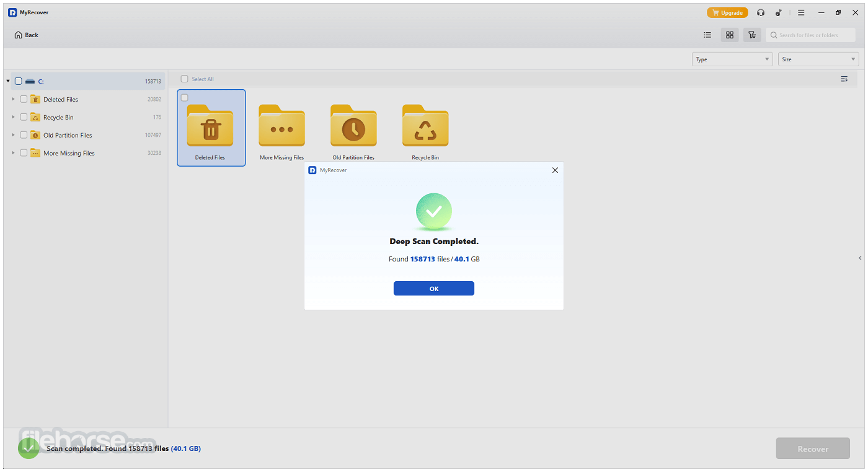868x472 pixels.
Task: Check the Old Partition Files tree checkbox
Action: tap(24, 135)
